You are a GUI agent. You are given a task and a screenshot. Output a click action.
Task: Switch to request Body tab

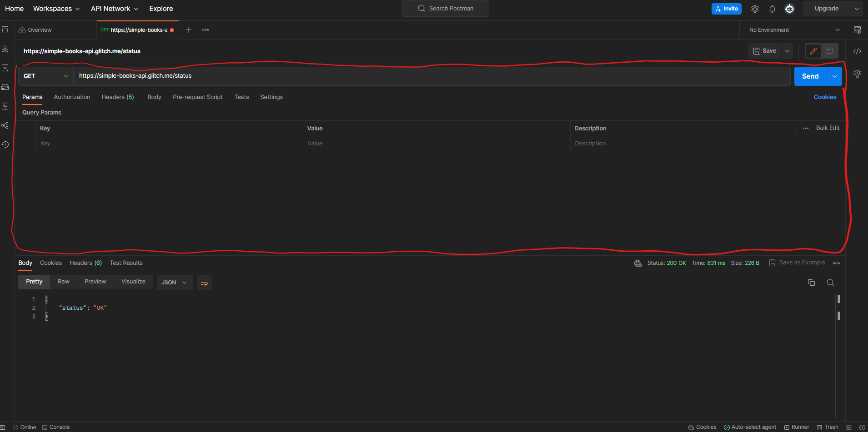point(154,97)
